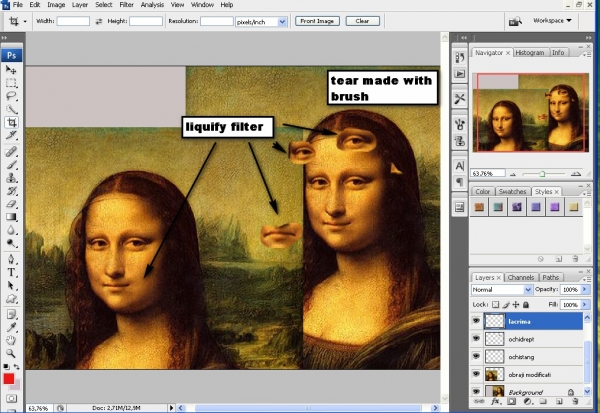This screenshot has height=413, width=600.
Task: Select the Rectangular Marquee tool
Action: pyautogui.click(x=11, y=83)
